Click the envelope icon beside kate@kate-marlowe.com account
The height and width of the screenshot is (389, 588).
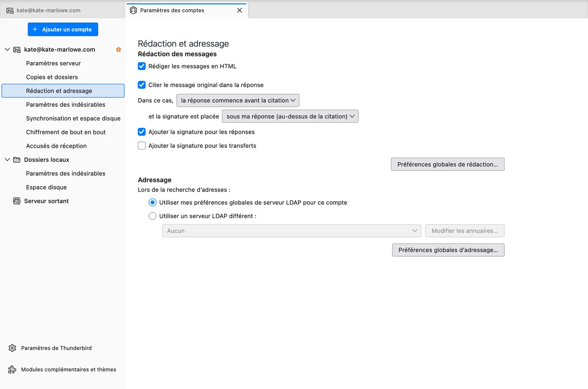pos(17,49)
